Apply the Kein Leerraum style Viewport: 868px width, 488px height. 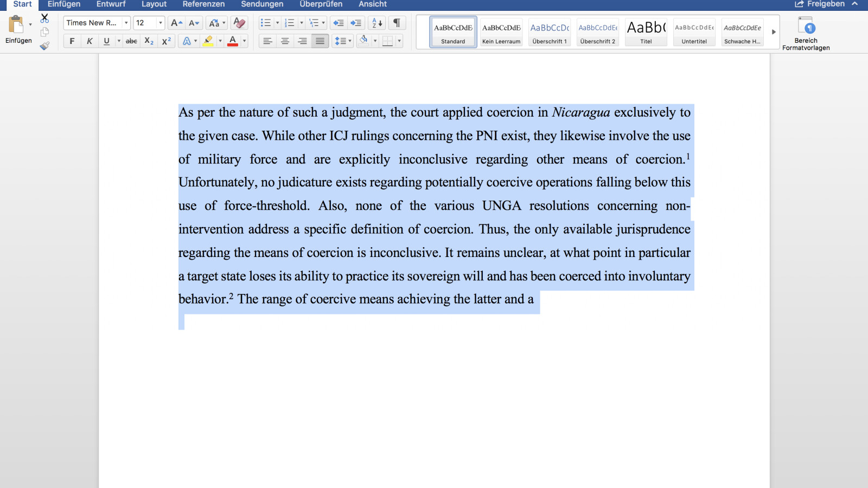501,32
